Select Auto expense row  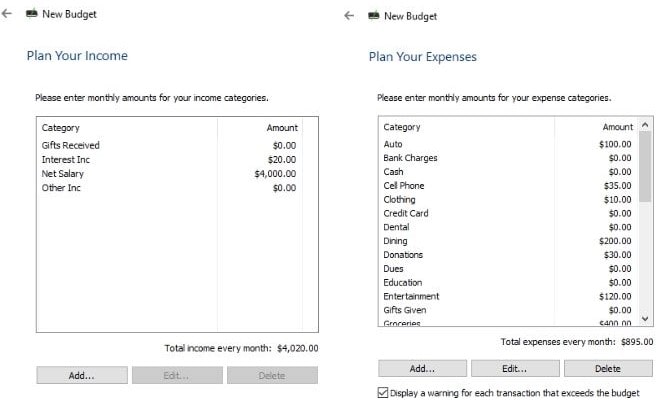[x=507, y=144]
